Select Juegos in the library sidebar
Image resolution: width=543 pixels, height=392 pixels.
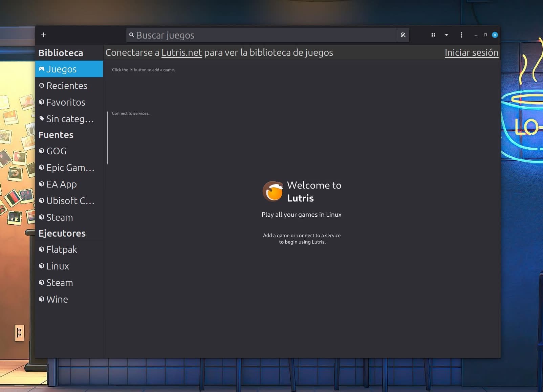(x=61, y=69)
